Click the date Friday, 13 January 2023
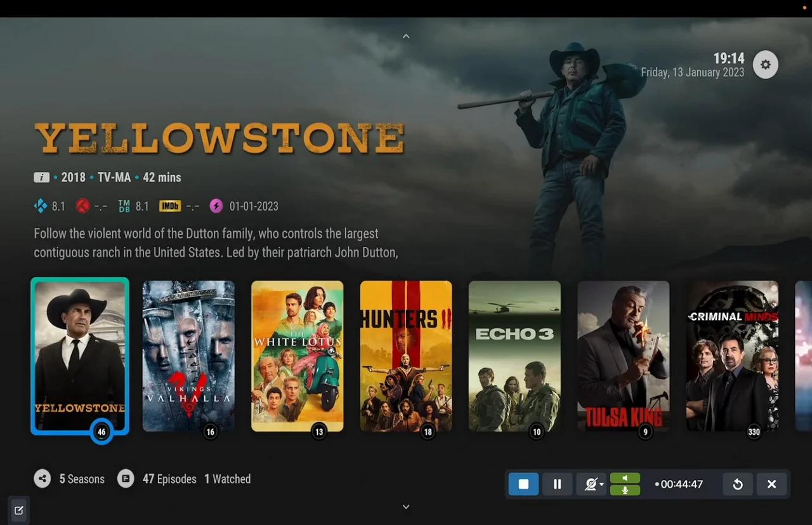 point(693,72)
